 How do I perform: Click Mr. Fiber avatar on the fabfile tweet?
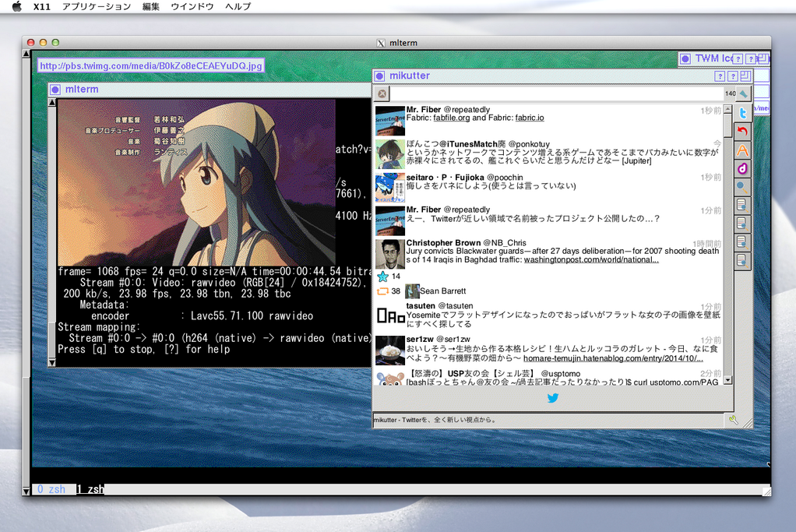click(x=390, y=121)
